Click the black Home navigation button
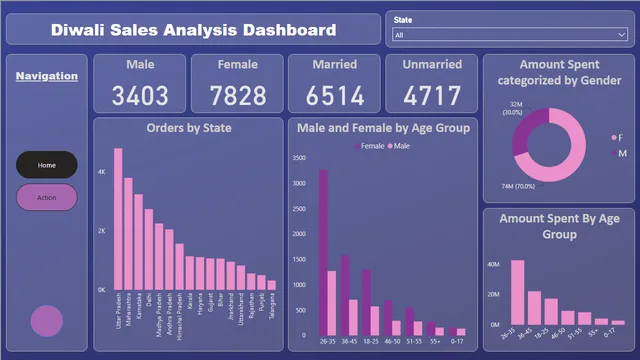Image resolution: width=640 pixels, height=360 pixels. click(47, 165)
